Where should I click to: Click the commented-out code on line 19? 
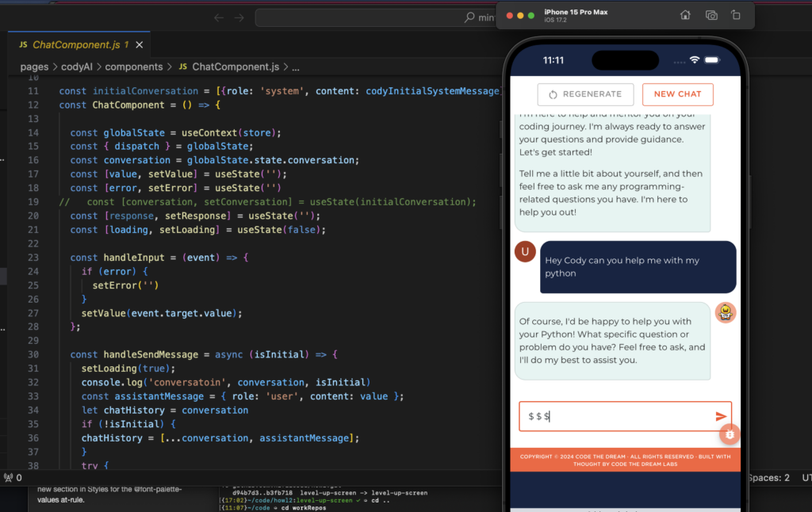pyautogui.click(x=267, y=202)
